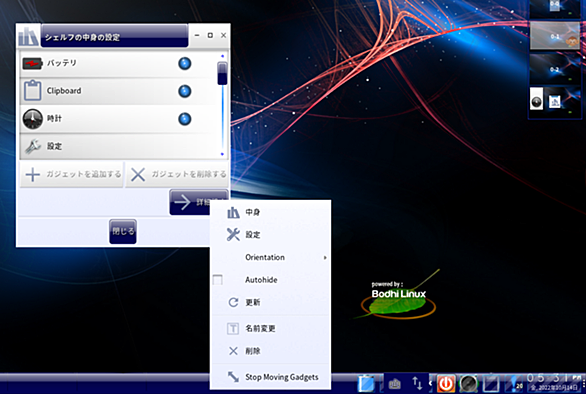Screen dimensions: 586x394
Task: Open the blue clipboard gadget in shelf
Action: click(366, 384)
